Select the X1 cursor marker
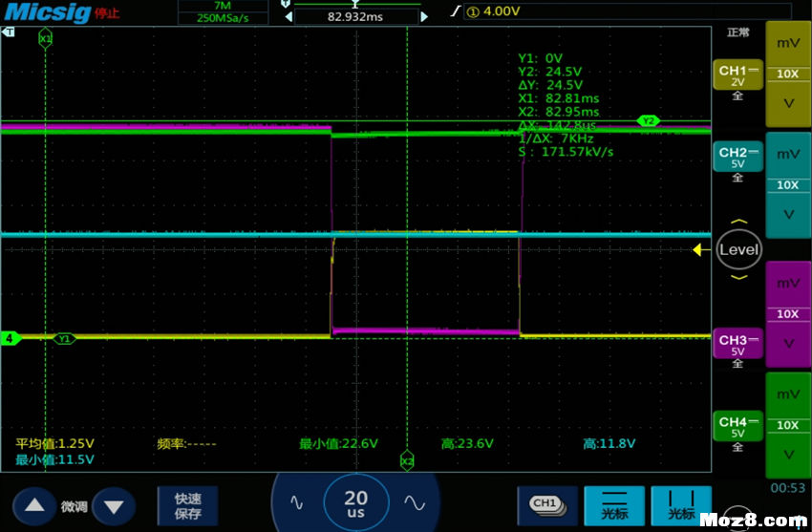 [x=45, y=38]
